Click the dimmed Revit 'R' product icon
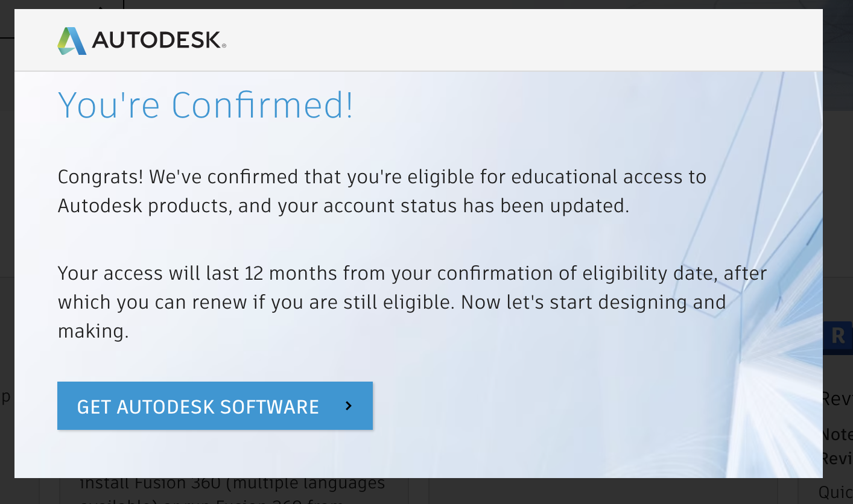This screenshot has width=853, height=504. point(838,335)
